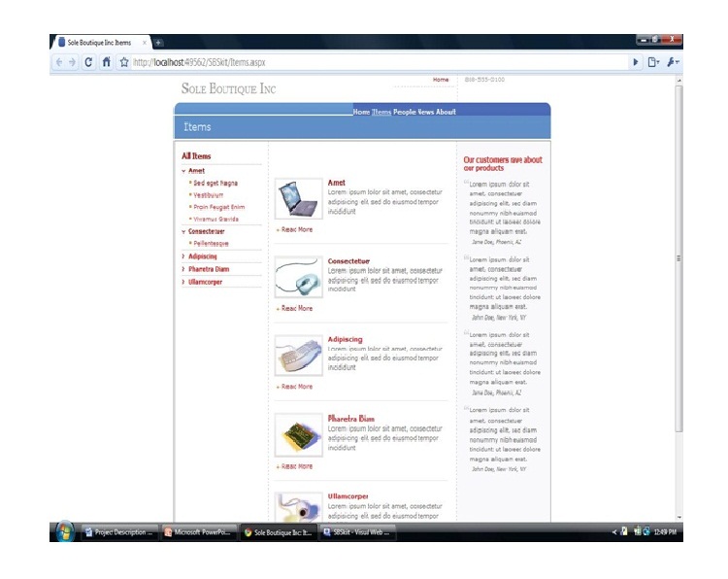
Task: Open the circuit board product thumbnail
Action: 299,435
